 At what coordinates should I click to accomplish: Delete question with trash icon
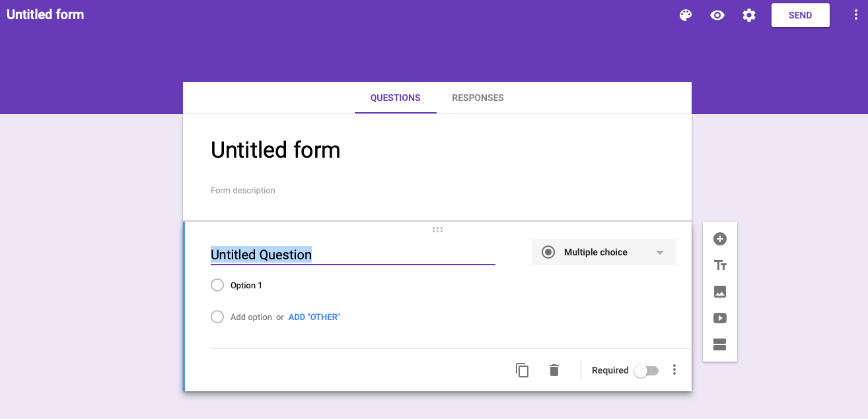pyautogui.click(x=554, y=370)
